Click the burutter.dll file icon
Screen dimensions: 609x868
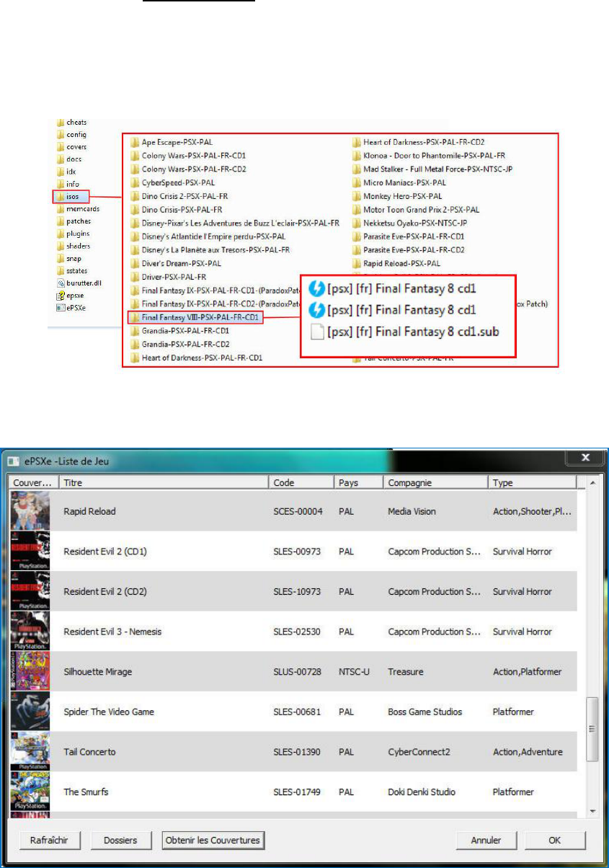[61, 283]
